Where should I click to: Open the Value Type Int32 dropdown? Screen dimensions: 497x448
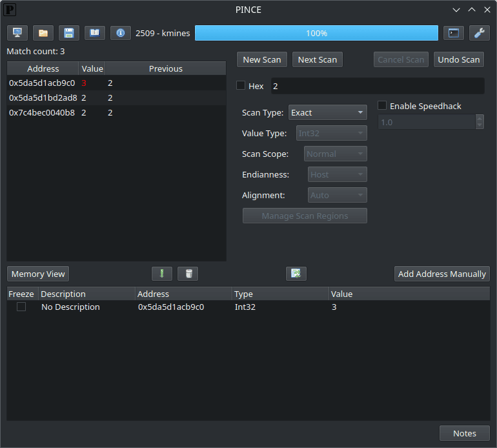tap(331, 133)
